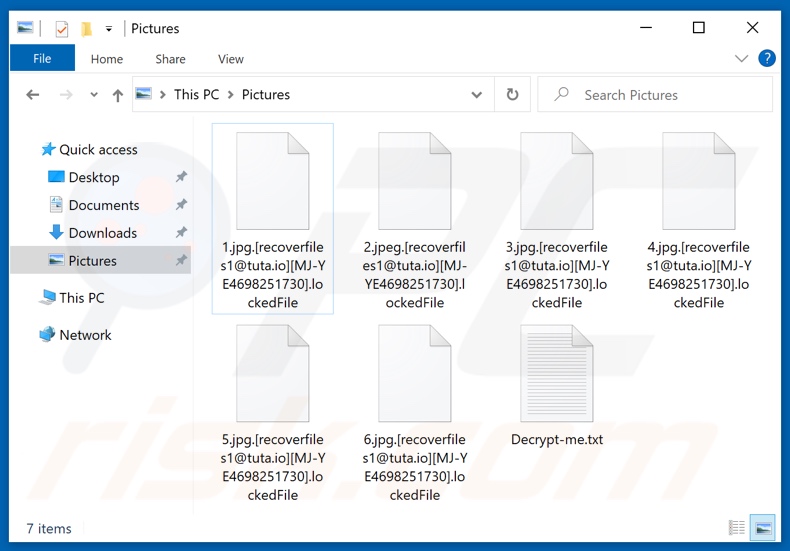Screen dimensions: 790x551
Task: Switch to the View tab
Action: coord(230,59)
